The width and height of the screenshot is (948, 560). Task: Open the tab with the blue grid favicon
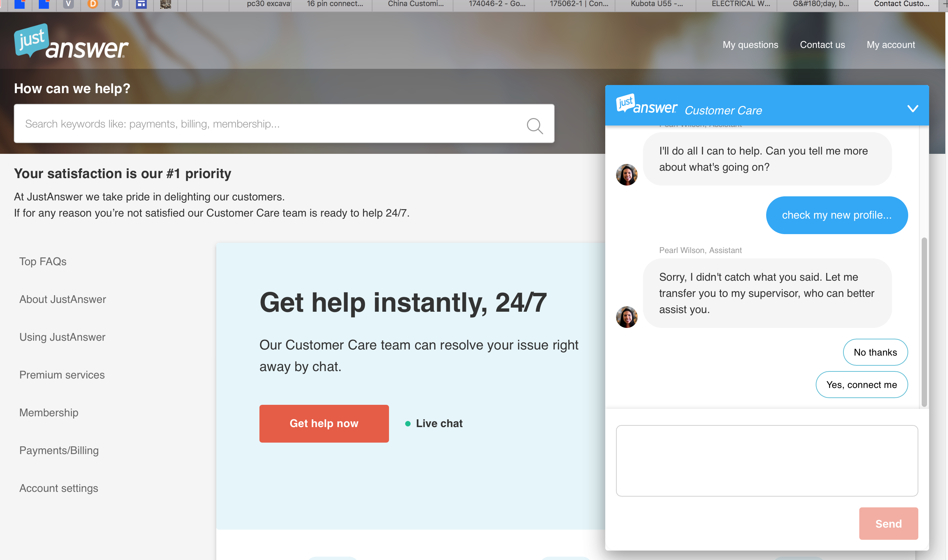141,4
